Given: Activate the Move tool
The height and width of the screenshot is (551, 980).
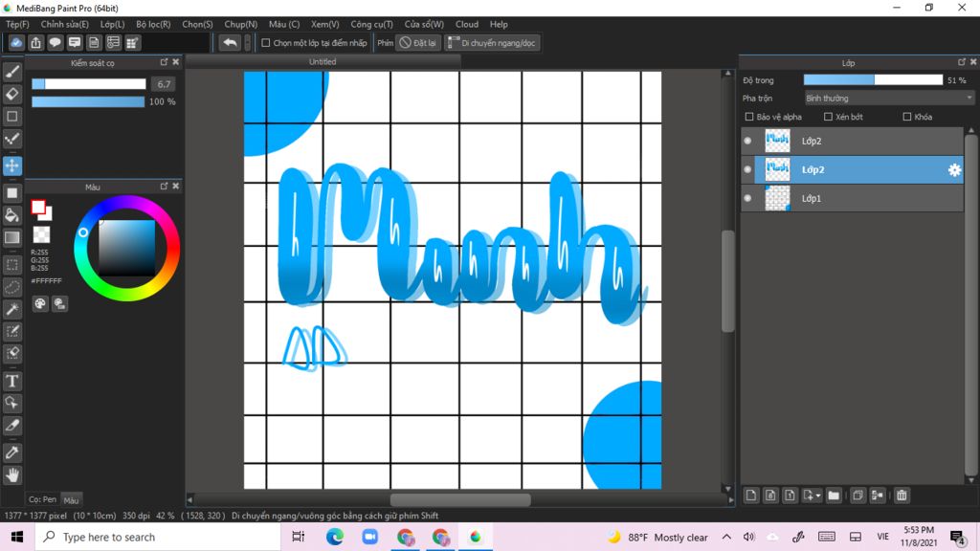Looking at the screenshot, I should click(11, 165).
